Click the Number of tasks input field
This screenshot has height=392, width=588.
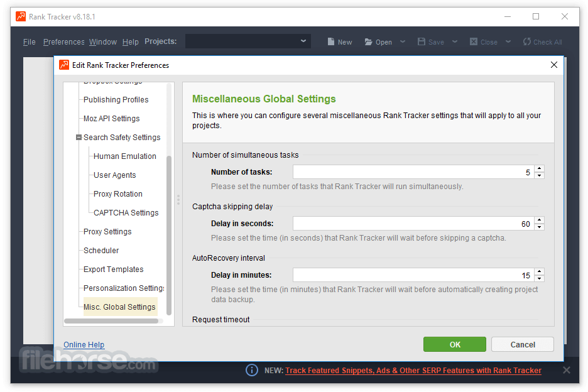tap(413, 171)
